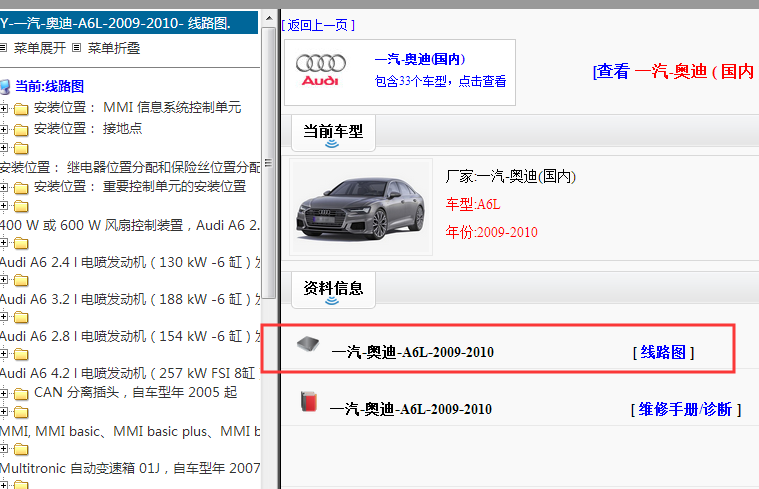Viewport: 759px width, 489px height.
Task: Expand the Audi A6 2.4 l node
Action: pos(3,243)
